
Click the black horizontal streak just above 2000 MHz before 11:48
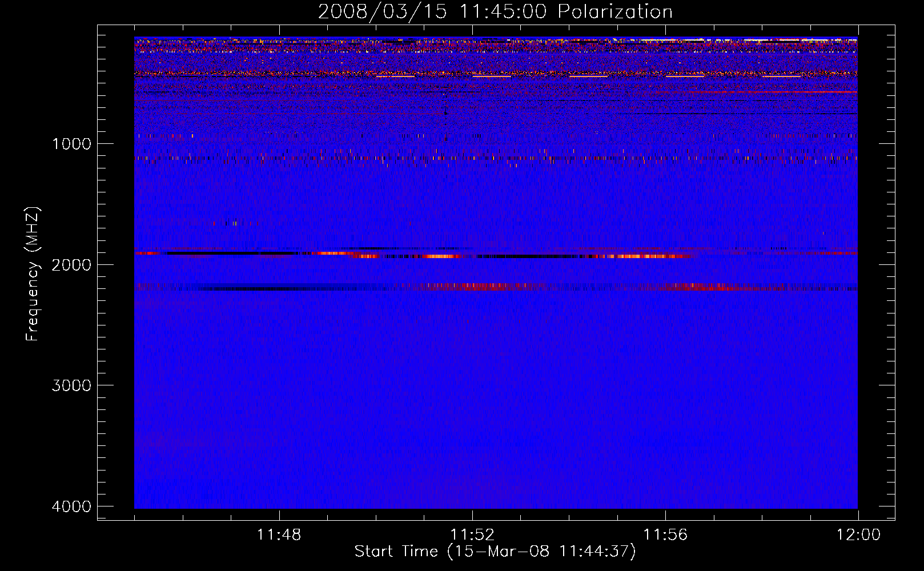pos(228,253)
